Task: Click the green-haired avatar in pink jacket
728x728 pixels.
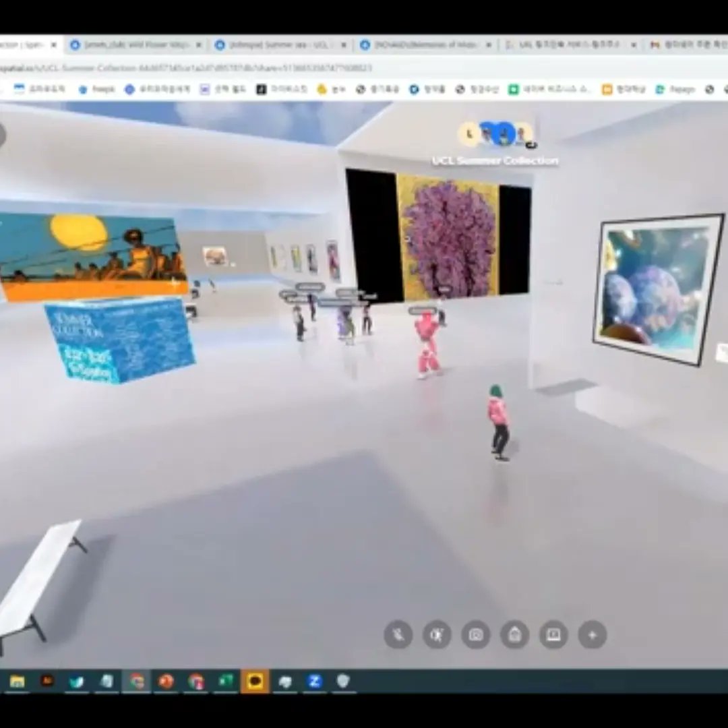Action: pyautogui.click(x=499, y=423)
